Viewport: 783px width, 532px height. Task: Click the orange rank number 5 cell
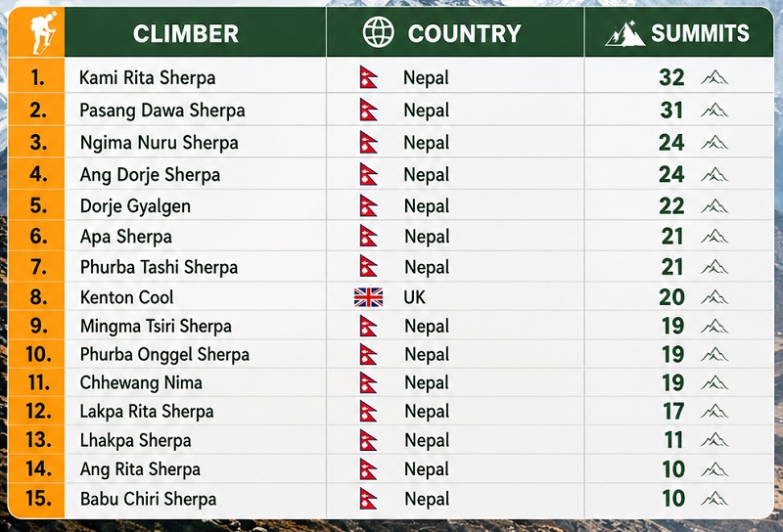click(36, 205)
